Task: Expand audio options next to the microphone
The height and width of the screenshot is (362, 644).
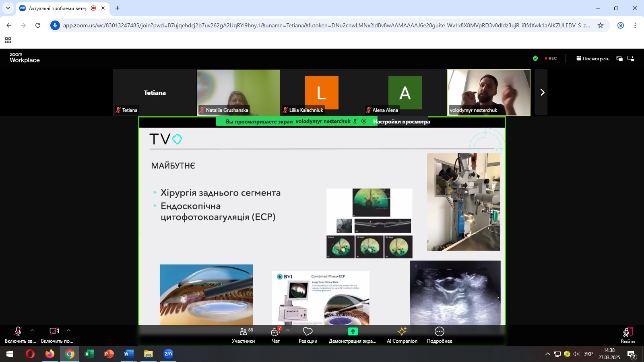Action: (32, 331)
